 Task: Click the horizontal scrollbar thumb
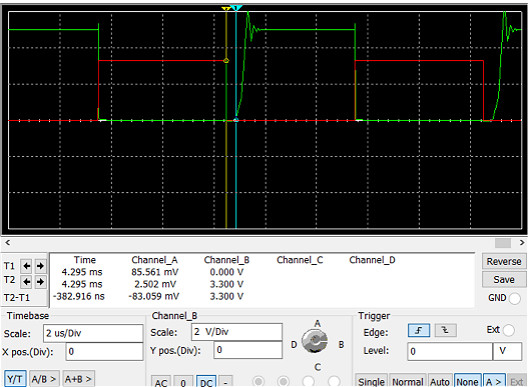503,243
